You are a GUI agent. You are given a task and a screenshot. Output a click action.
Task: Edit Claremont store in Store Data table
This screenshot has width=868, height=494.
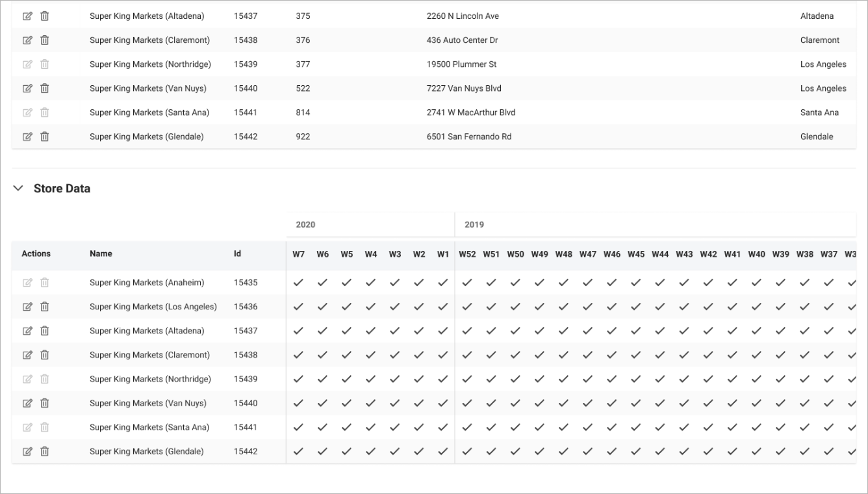[27, 355]
